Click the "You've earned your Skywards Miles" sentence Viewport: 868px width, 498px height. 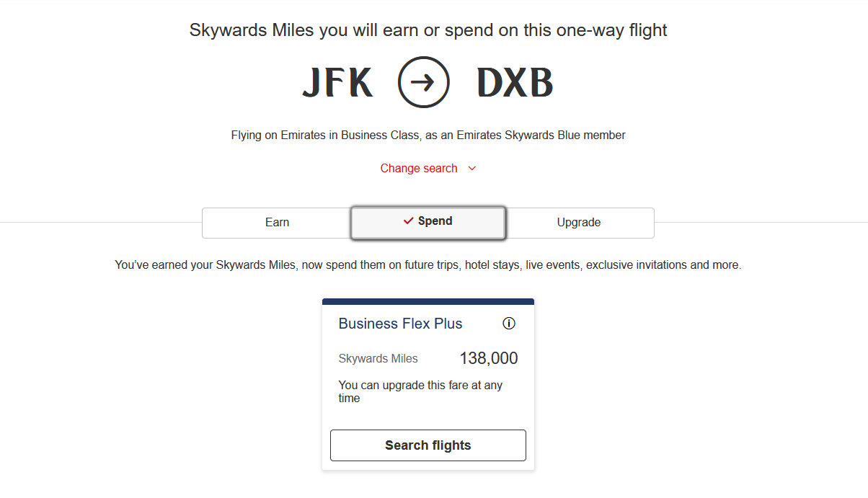428,265
